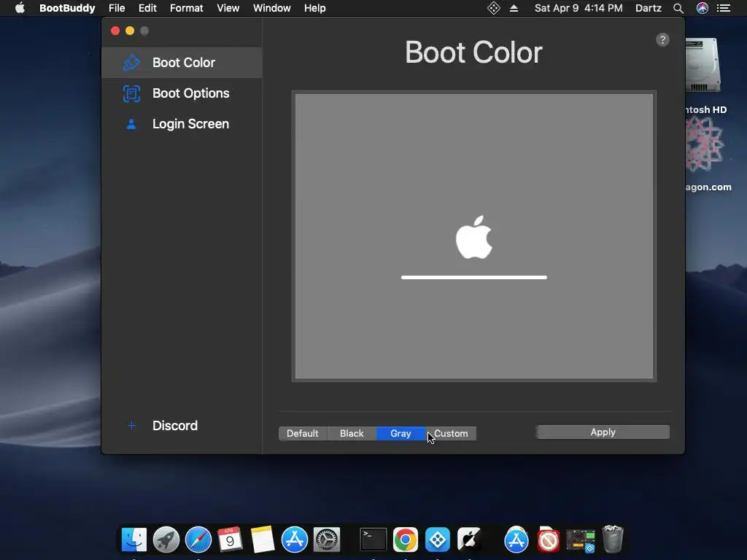The height and width of the screenshot is (560, 747).
Task: Select the snowflake desktop file icon
Action: (x=705, y=144)
